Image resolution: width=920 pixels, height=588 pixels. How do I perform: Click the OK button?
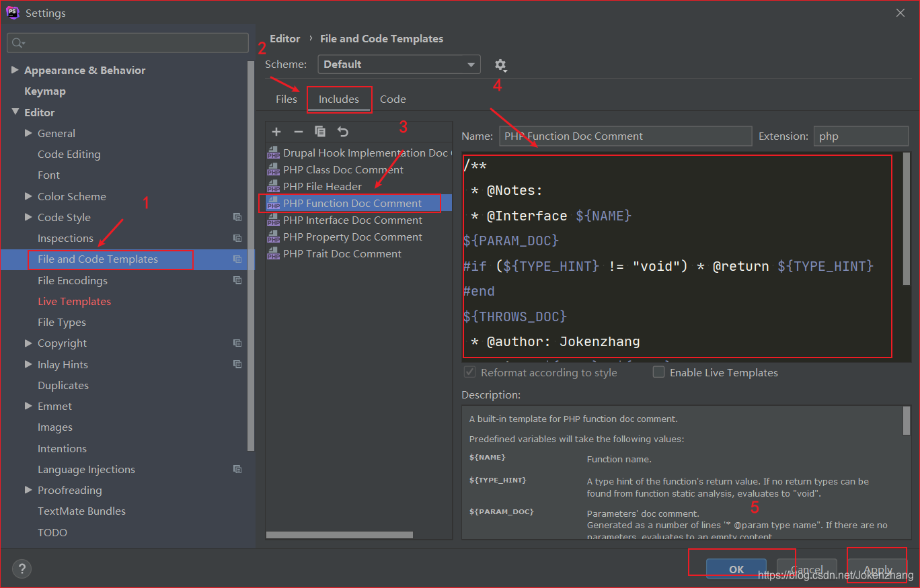pos(736,569)
